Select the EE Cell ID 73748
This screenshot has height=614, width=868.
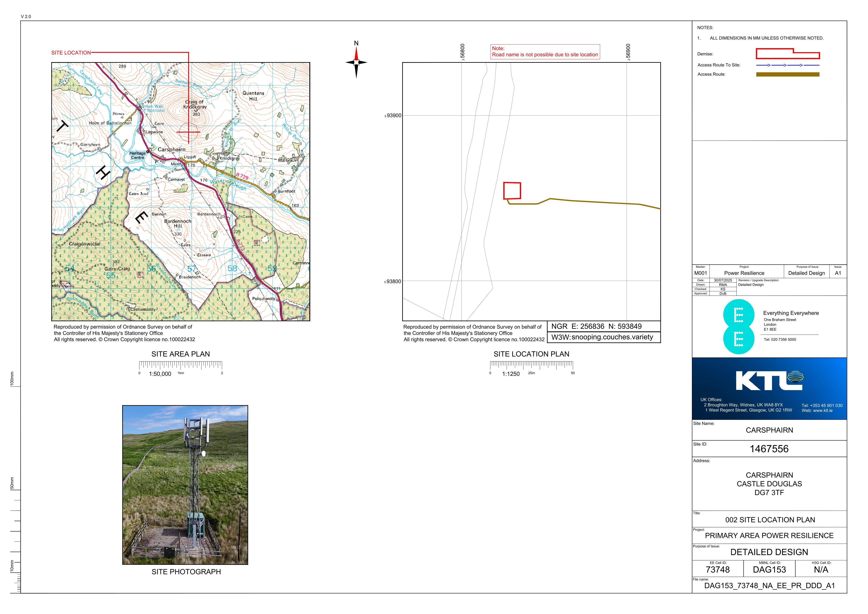718,570
